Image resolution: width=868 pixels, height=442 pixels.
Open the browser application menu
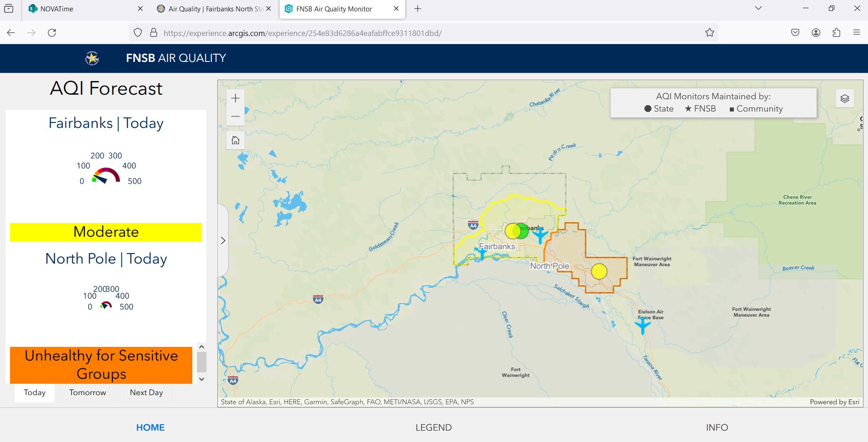[x=857, y=33]
